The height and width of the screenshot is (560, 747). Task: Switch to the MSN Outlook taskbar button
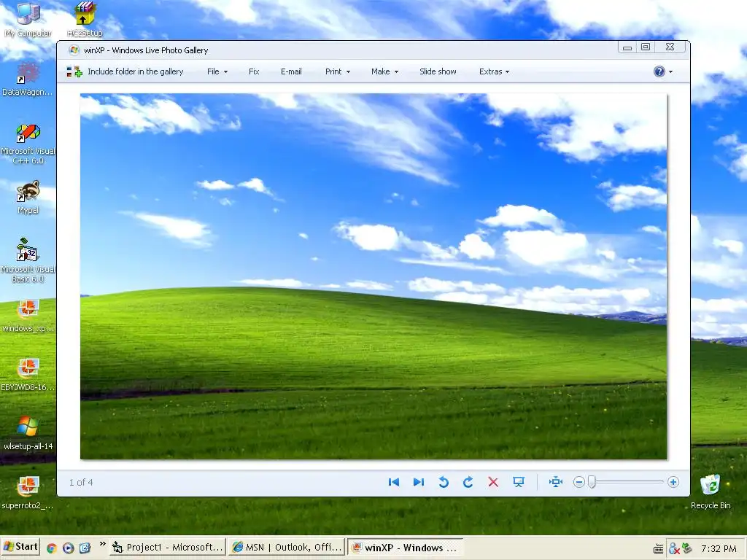click(287, 548)
